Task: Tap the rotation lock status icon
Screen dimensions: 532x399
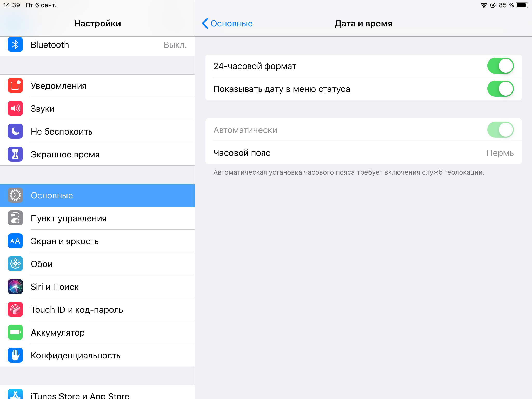Action: point(493,5)
